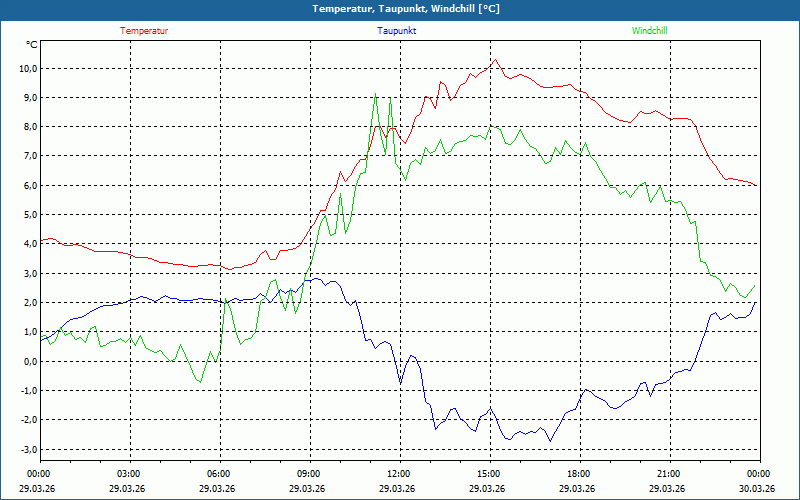Image resolution: width=800 pixels, height=500 pixels.
Task: Click the -3,0 y-axis value
Action: point(29,449)
